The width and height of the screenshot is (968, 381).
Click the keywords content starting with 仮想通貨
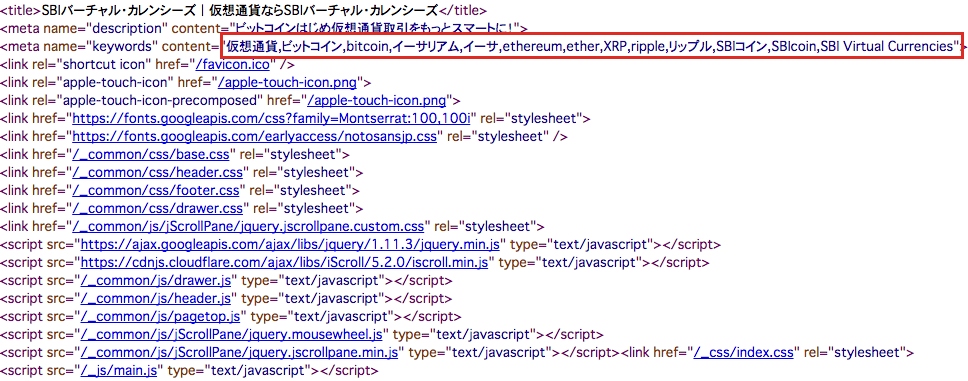[x=590, y=45]
